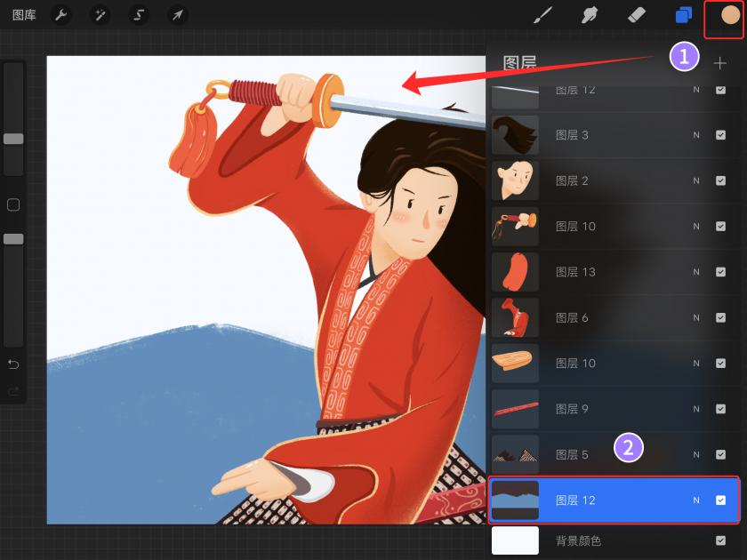The image size is (747, 560).
Task: Hide the 图层 3 layer
Action: 720,135
